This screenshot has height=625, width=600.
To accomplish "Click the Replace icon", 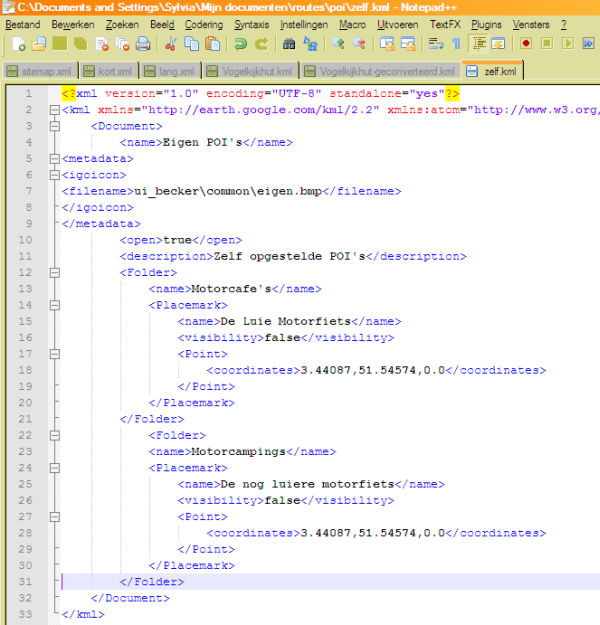I will click(x=310, y=44).
